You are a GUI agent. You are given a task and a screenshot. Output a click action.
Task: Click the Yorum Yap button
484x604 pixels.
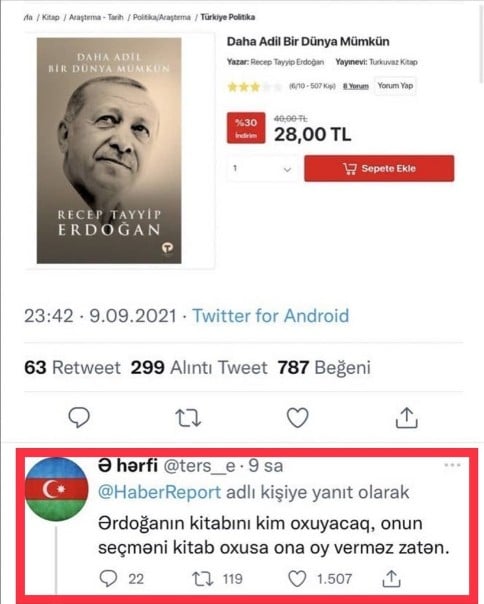tap(395, 86)
